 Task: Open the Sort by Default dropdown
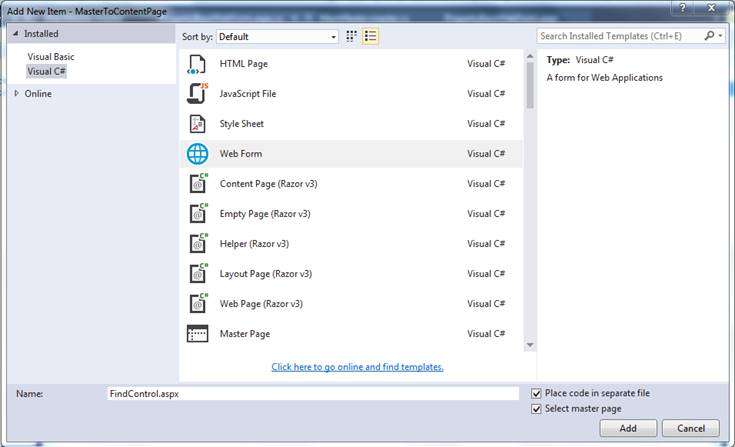pos(277,37)
